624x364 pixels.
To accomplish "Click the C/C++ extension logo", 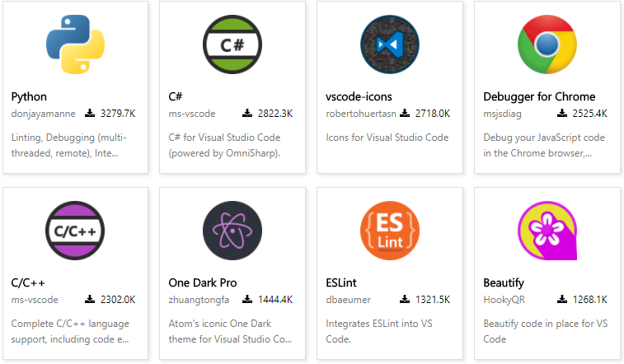I will (75, 230).
